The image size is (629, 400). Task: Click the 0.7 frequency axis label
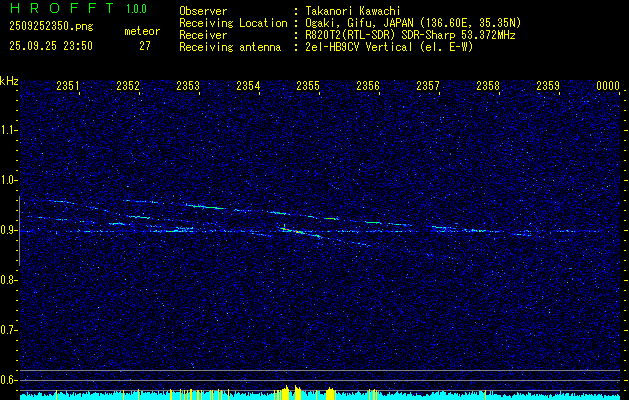pos(9,330)
